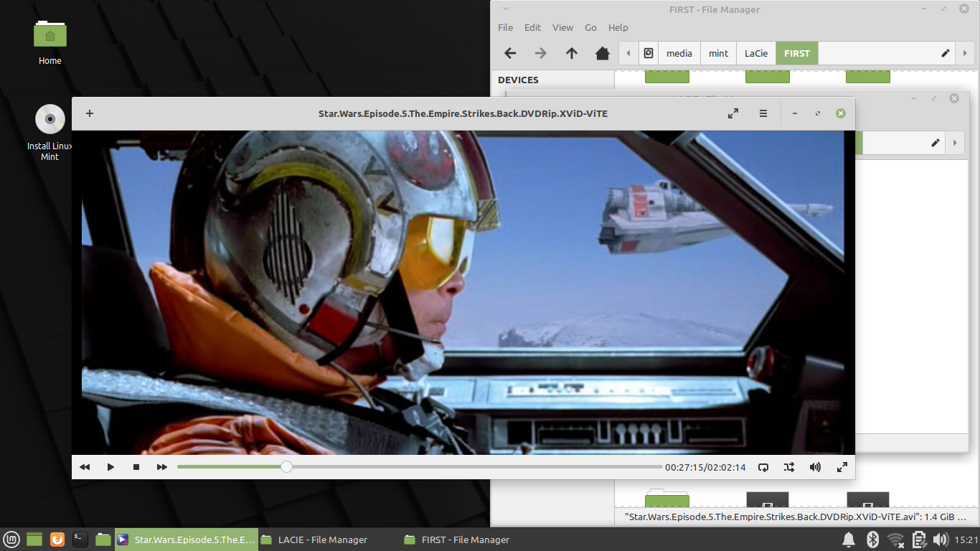Launch Firefox from the panel
The image size is (980, 551).
pos(57,539)
